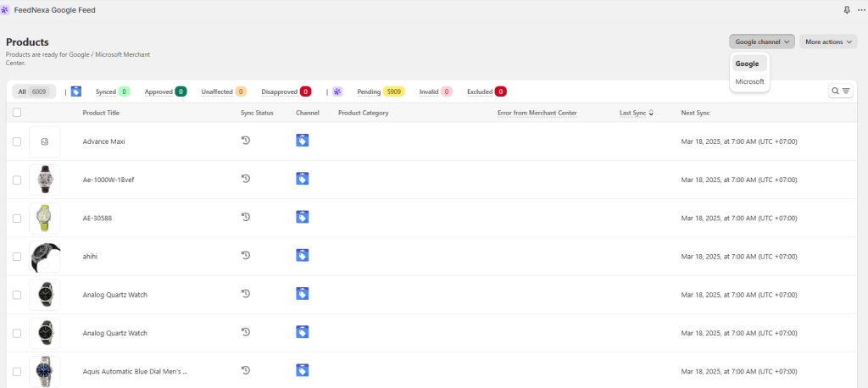Click the Ae-1000W-1Bvef product title
Image resolution: width=868 pixels, height=388 pixels.
(110, 180)
